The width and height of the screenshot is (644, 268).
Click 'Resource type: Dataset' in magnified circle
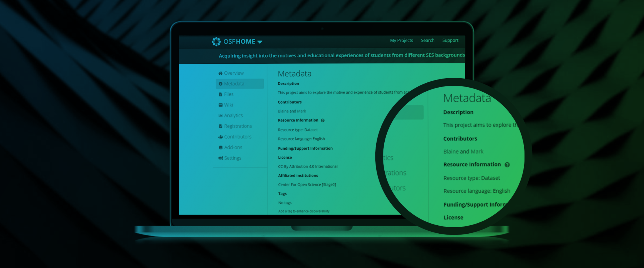pos(472,178)
